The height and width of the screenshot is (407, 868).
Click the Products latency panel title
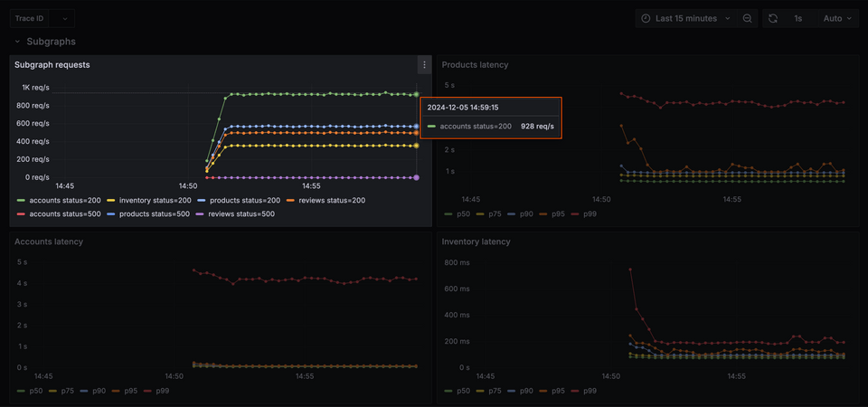click(475, 65)
